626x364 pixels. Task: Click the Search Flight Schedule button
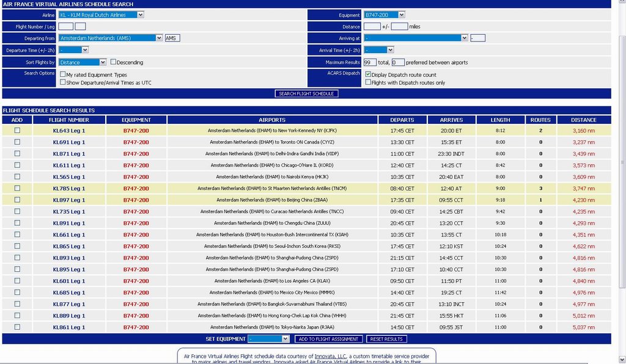[x=306, y=93]
